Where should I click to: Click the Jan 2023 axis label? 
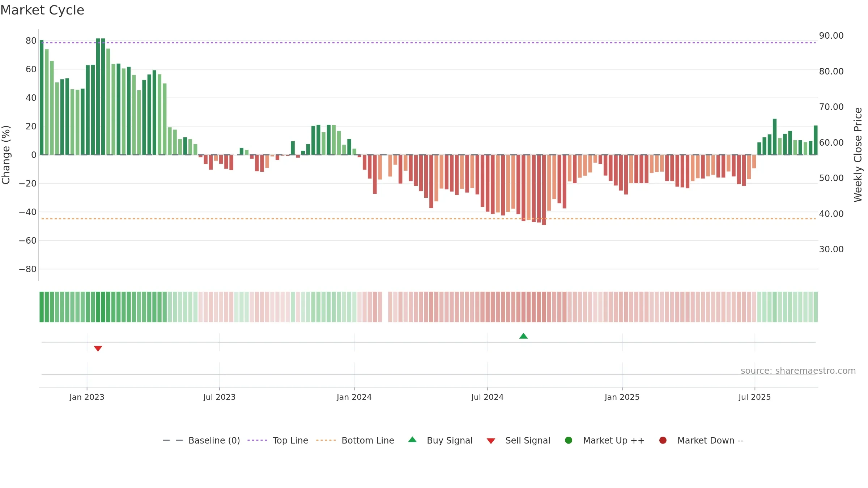(x=87, y=397)
